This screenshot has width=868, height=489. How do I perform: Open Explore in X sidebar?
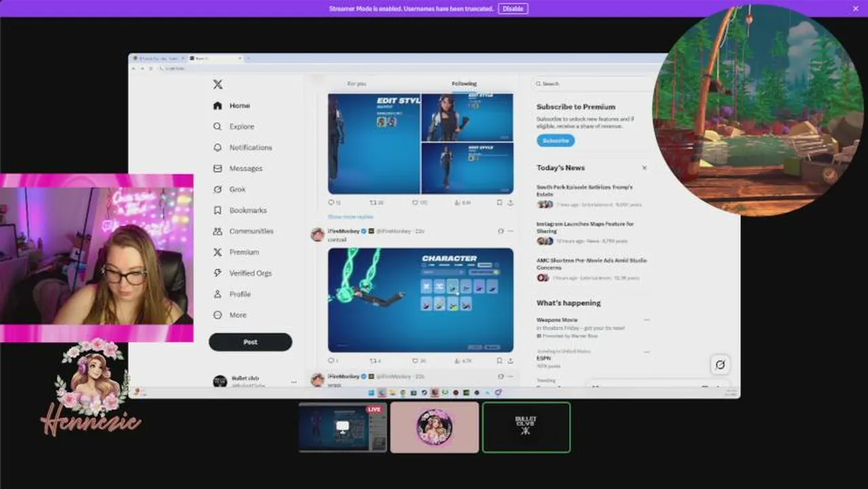point(234,126)
